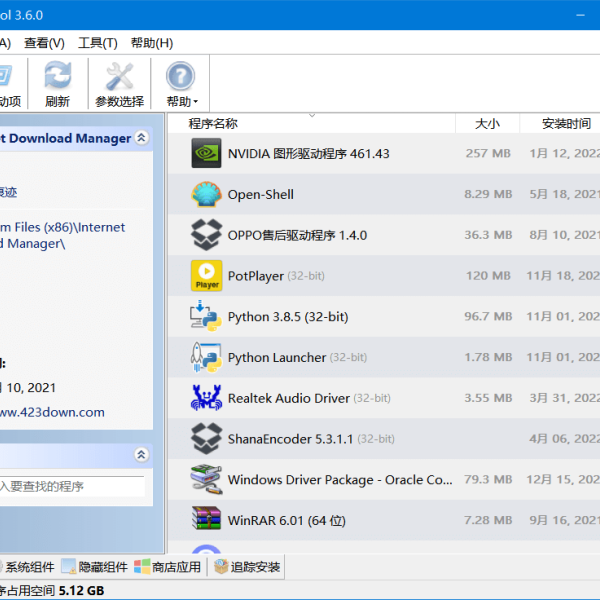Select the NVIDIA 图形驱动程序 461.43 row text
600x600 pixels.
point(308,153)
